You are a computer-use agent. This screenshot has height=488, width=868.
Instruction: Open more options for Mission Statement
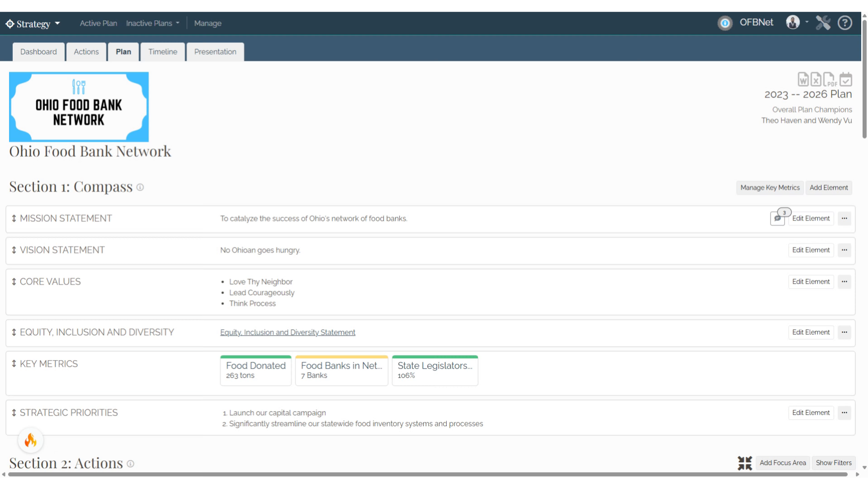(844, 219)
